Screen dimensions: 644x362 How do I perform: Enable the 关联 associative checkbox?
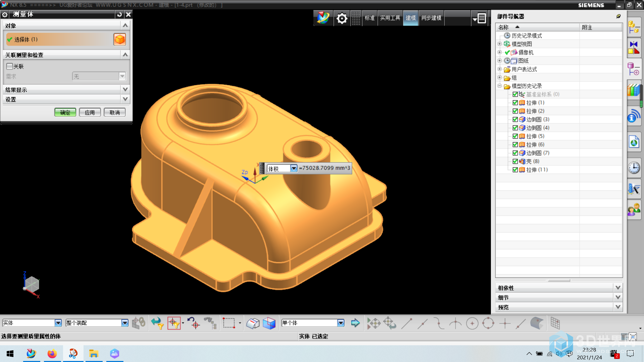point(10,66)
